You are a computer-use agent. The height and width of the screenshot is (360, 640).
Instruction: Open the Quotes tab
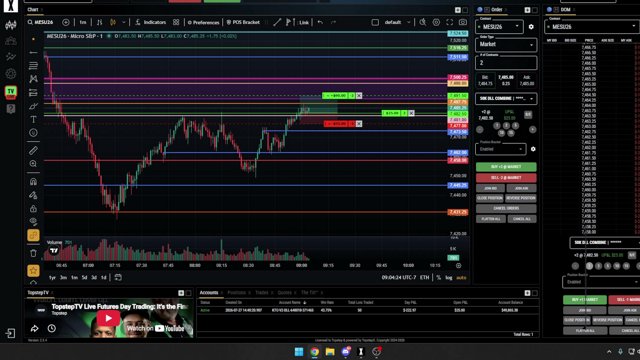(x=284, y=293)
